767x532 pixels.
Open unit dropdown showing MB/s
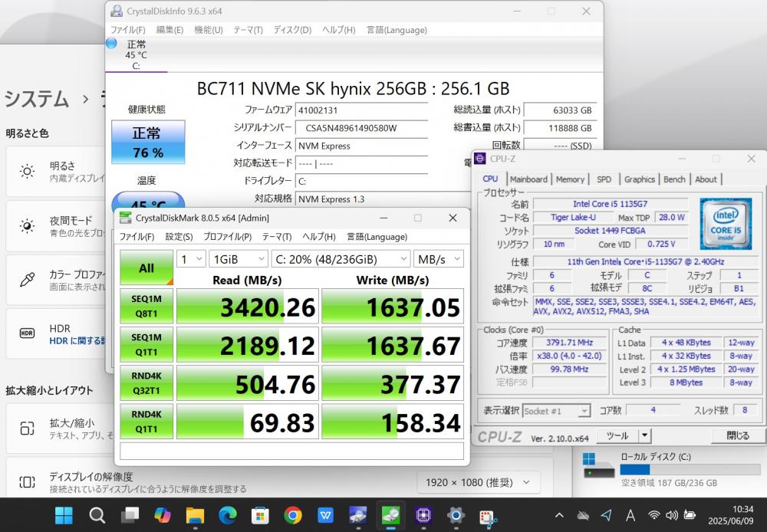click(438, 259)
